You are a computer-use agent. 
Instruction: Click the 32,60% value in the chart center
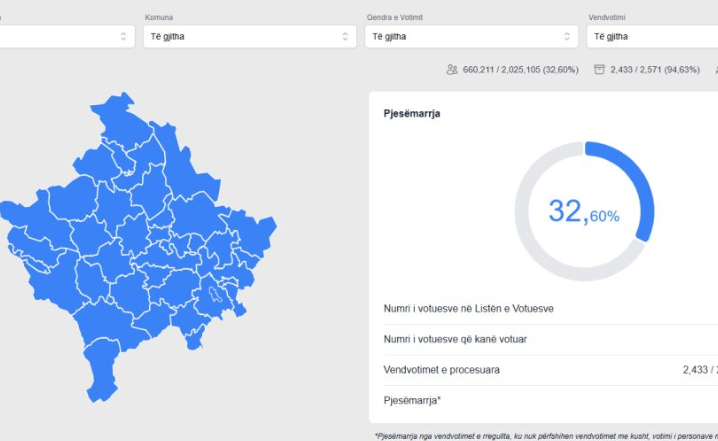[584, 212]
